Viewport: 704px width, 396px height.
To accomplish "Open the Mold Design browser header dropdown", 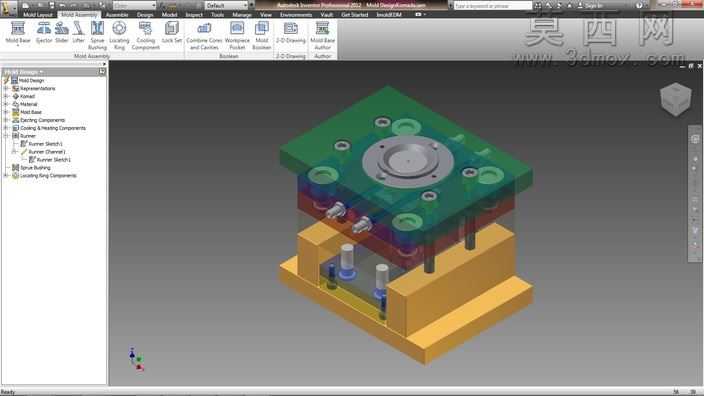I will coord(41,72).
